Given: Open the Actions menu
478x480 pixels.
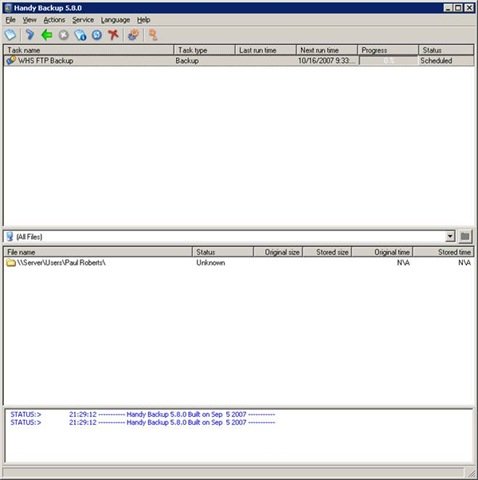Looking at the screenshot, I should pos(54,20).
